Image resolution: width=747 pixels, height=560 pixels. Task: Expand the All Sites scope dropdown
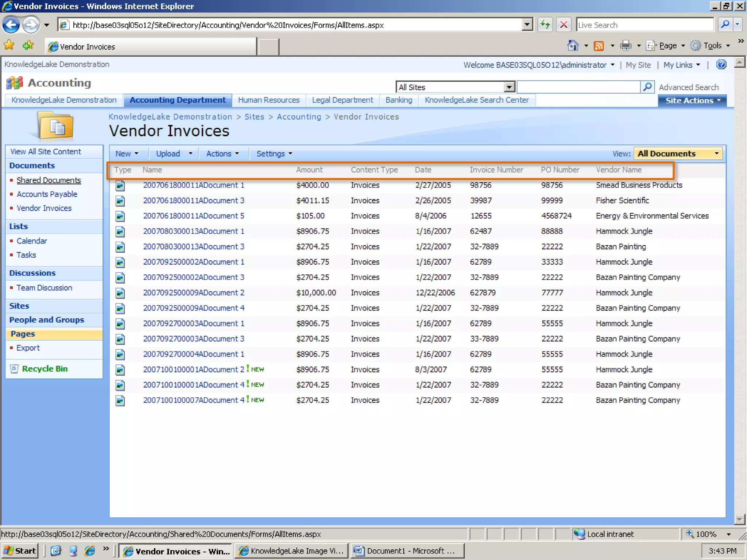[509, 87]
